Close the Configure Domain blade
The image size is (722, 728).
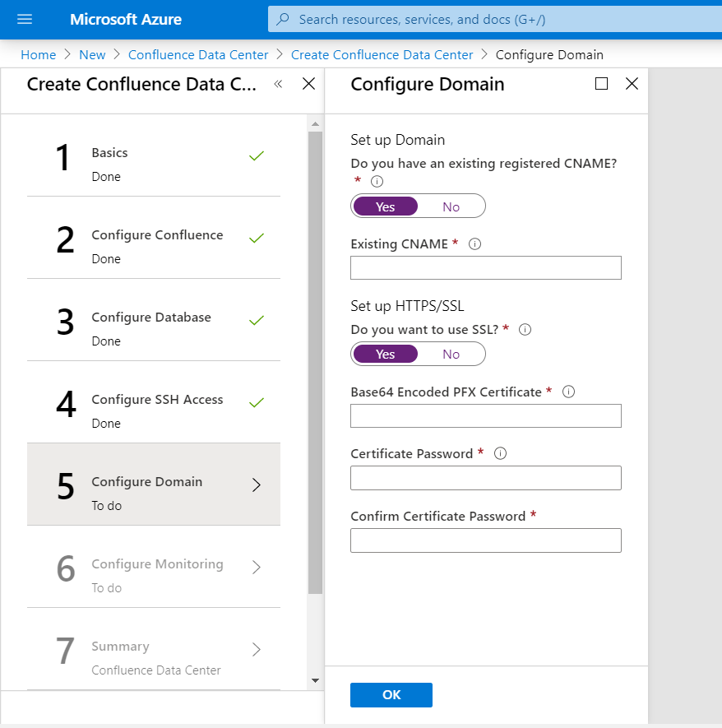[x=632, y=84]
